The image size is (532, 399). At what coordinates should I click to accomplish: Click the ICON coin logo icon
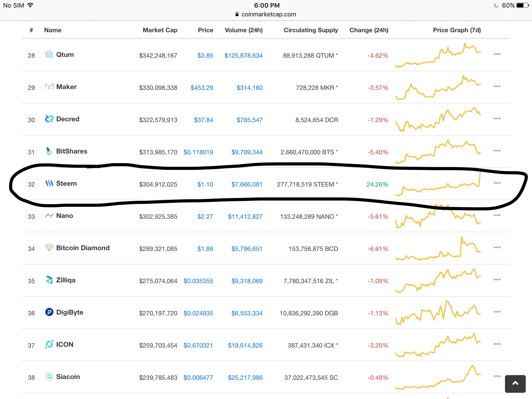click(x=49, y=344)
